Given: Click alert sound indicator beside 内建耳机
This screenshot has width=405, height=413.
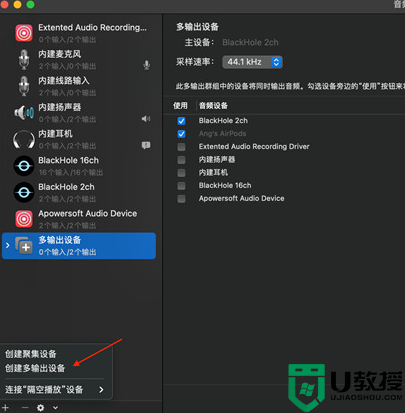Looking at the screenshot, I should click(146, 145).
